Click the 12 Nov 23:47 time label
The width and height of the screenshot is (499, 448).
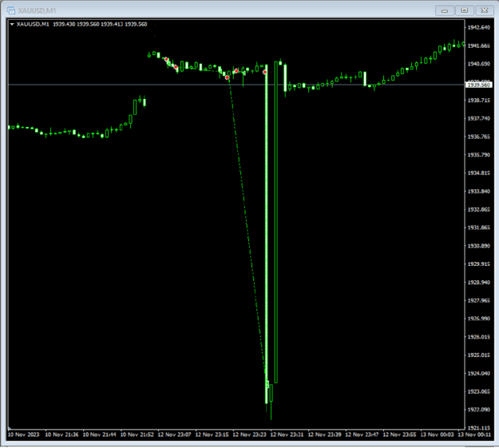[x=362, y=434]
